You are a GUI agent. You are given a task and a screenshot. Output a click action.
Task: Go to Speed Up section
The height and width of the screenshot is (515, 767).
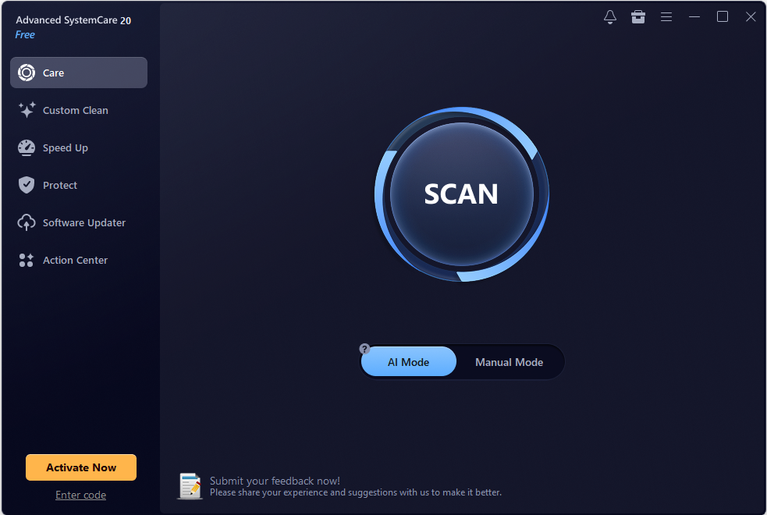point(79,148)
